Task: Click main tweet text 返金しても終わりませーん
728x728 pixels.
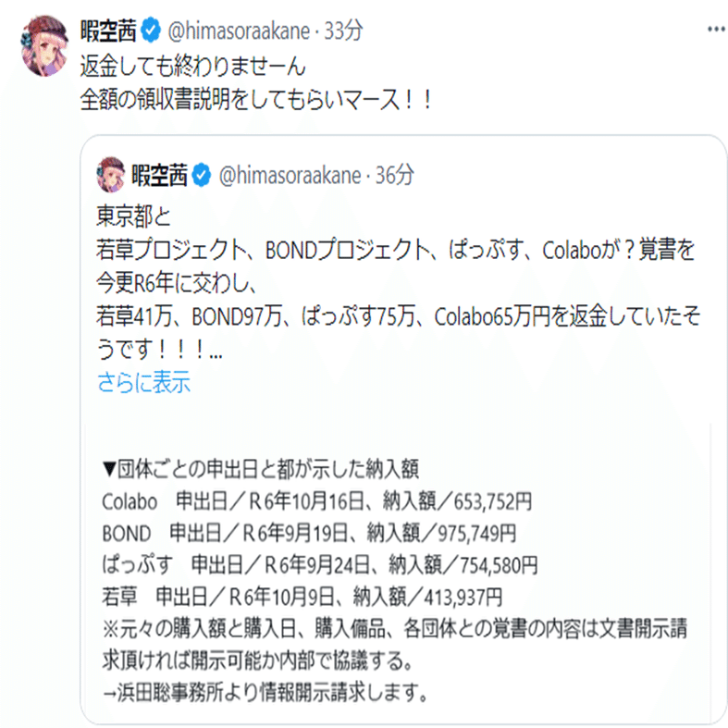Action: [192, 67]
